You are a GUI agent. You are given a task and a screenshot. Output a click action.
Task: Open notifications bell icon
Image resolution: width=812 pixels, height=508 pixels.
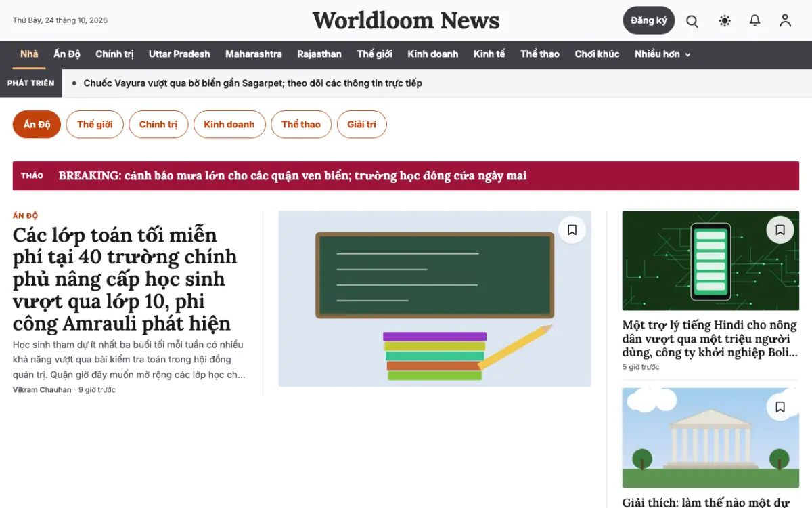coord(755,21)
